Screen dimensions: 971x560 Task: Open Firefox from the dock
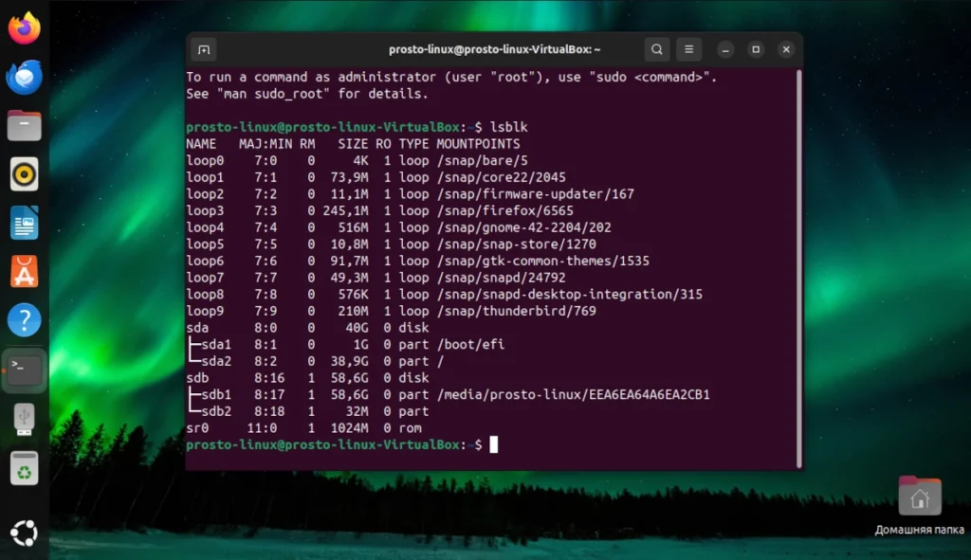[x=24, y=27]
